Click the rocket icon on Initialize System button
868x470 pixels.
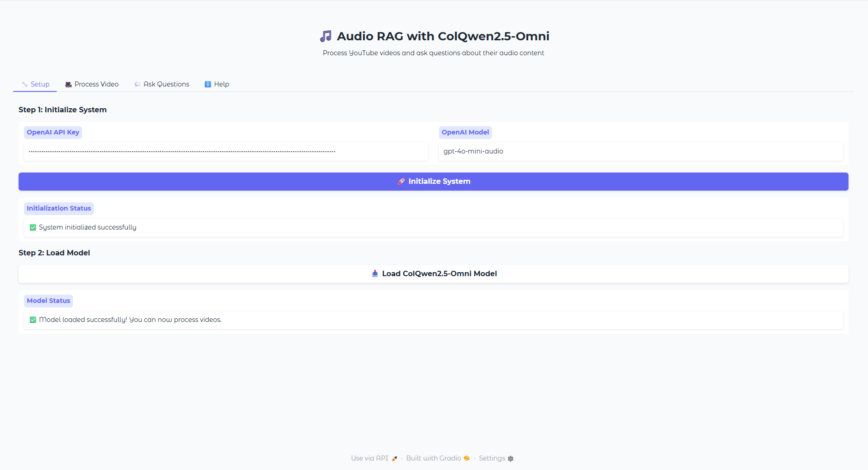click(400, 181)
